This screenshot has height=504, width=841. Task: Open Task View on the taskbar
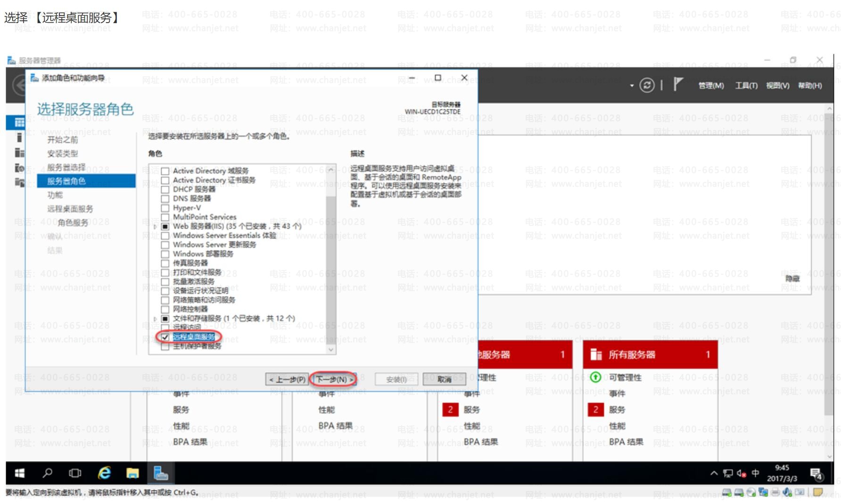click(x=75, y=473)
